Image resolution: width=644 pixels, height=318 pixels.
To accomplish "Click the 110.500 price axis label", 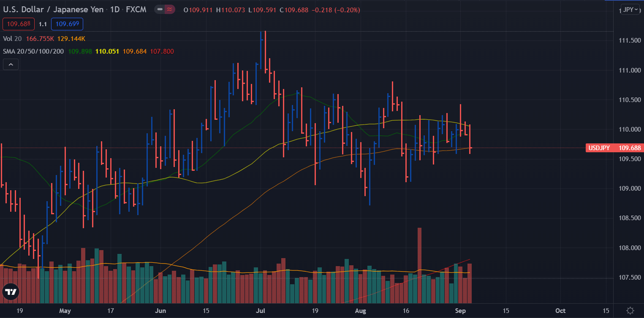I will [x=630, y=100].
